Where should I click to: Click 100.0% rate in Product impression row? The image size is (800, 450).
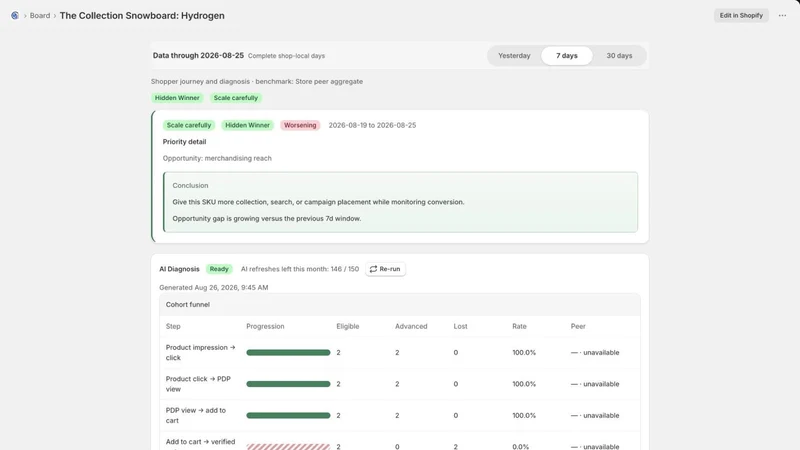(x=524, y=353)
